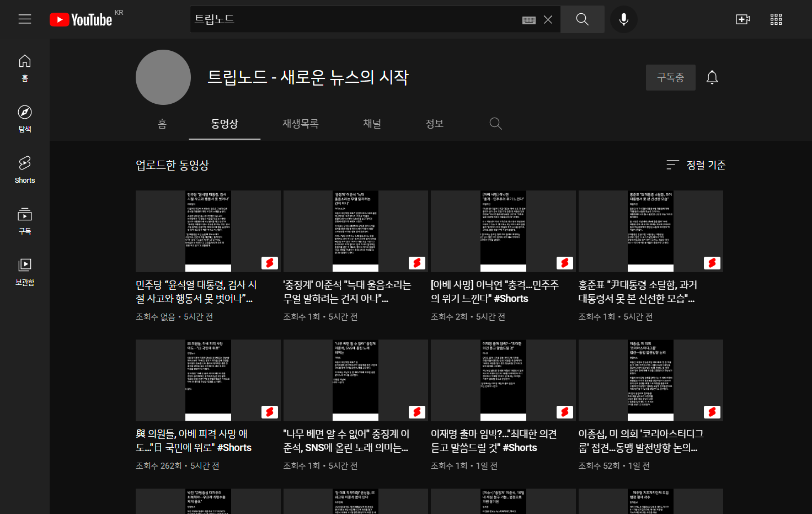812x514 pixels.
Task: Open video titled 홍준표 尹대통령 소탈함
Action: (x=637, y=292)
